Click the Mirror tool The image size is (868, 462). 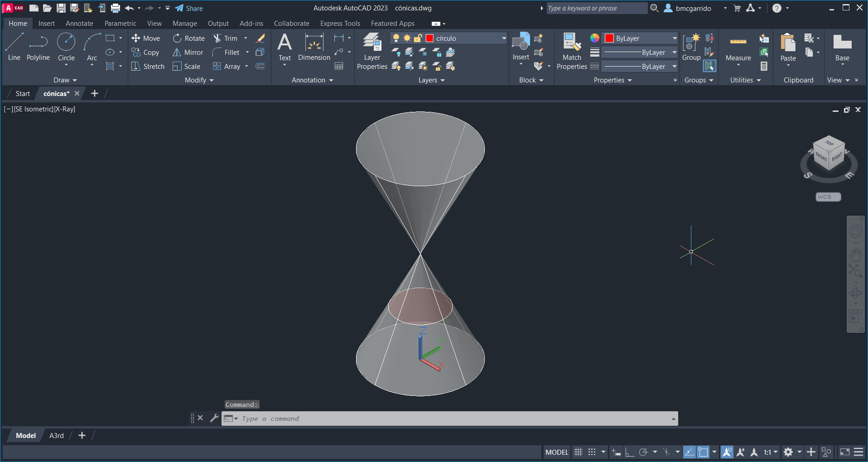click(x=188, y=53)
